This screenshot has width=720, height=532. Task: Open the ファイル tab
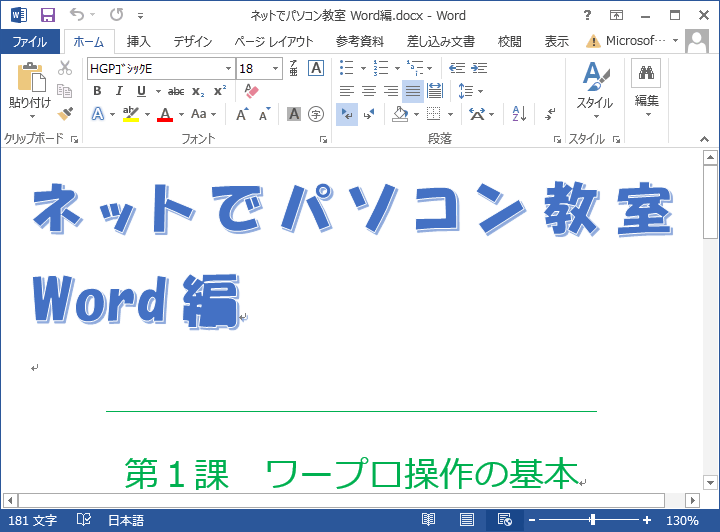click(30, 42)
